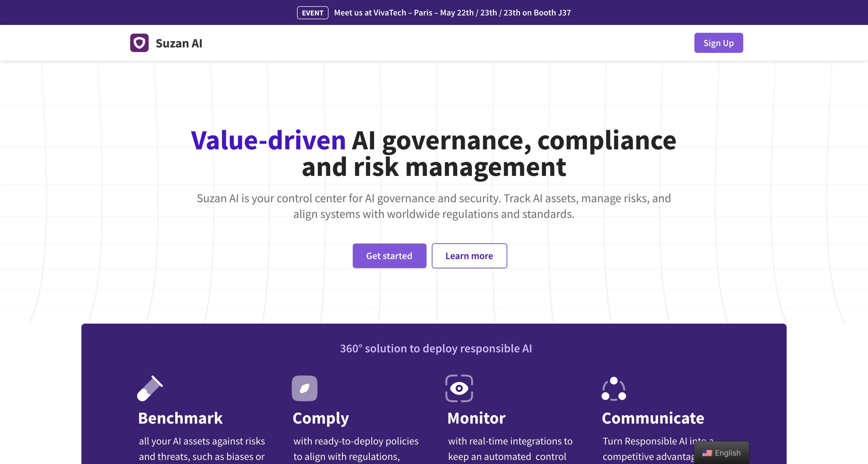Click the Sign Up button
Screen dimensions: 868x464
pos(718,43)
